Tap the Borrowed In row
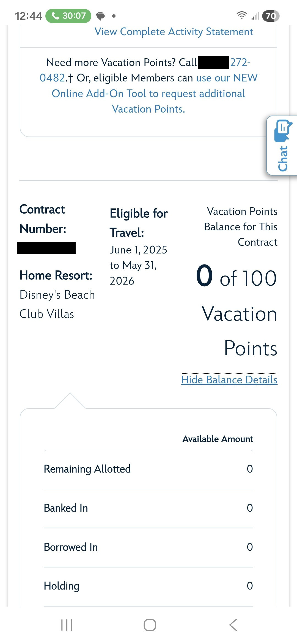The width and height of the screenshot is (297, 644). point(148,547)
